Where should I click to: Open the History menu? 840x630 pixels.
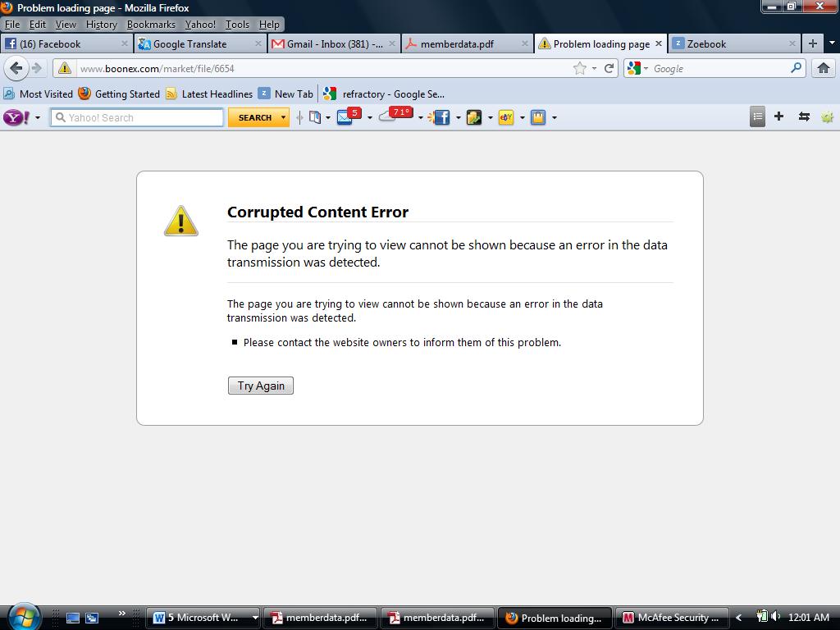[x=101, y=25]
